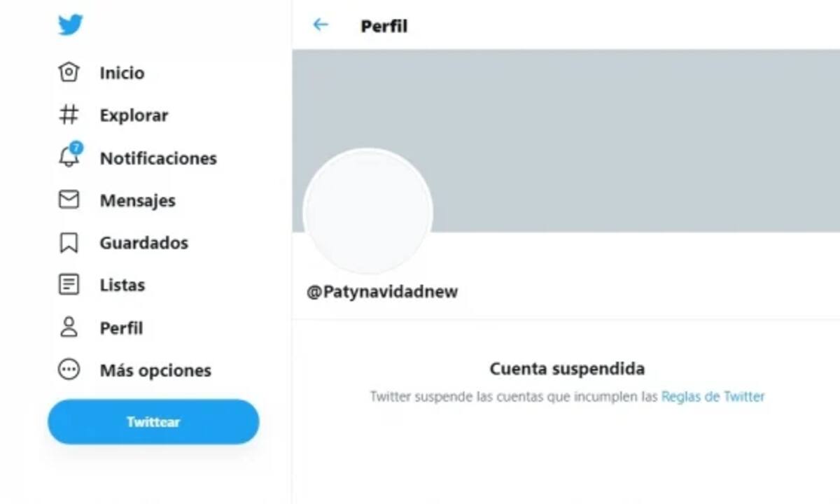840x504 pixels.
Task: Open the Inicio menu label
Action: tap(122, 73)
